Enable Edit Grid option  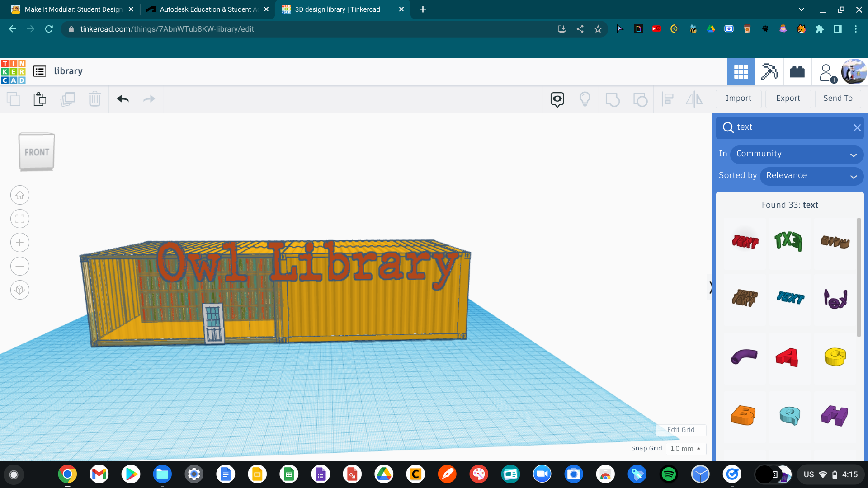click(680, 429)
